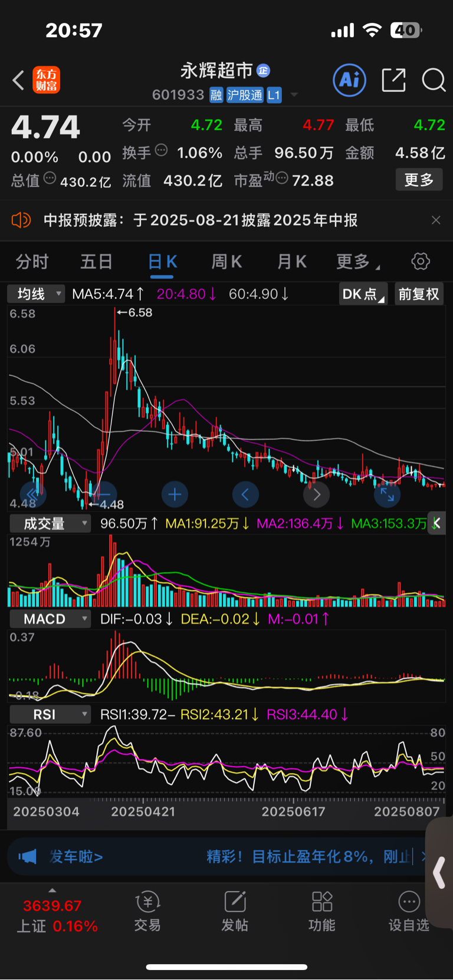This screenshot has height=980, width=453.
Task: Pull out the right side drawer handle
Action: pos(439,872)
